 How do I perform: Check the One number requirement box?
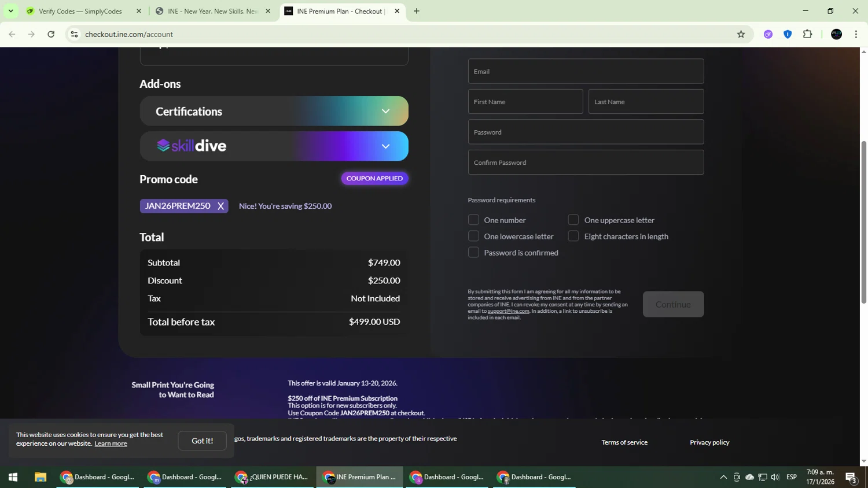[473, 220]
